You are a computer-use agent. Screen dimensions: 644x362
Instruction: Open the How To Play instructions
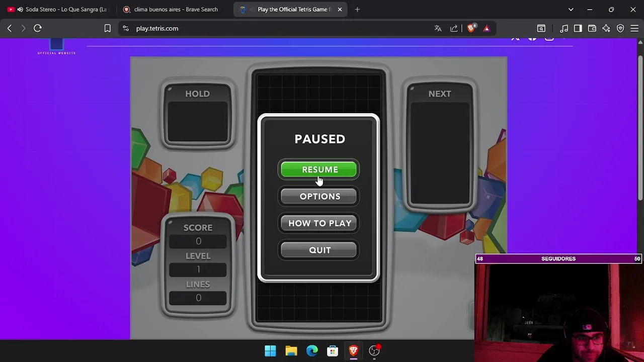[x=319, y=223]
